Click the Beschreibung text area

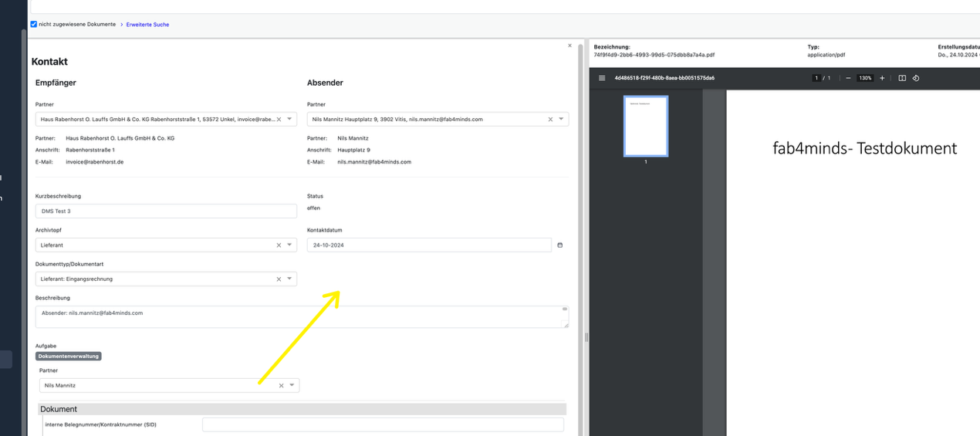302,317
